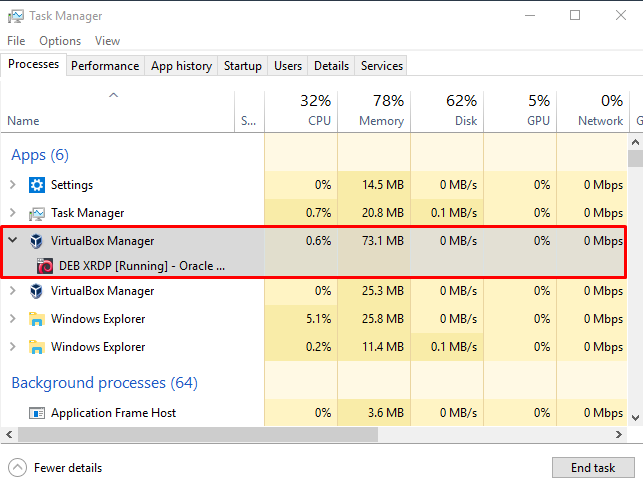
Task: Switch to the App history tab
Action: coord(181,66)
